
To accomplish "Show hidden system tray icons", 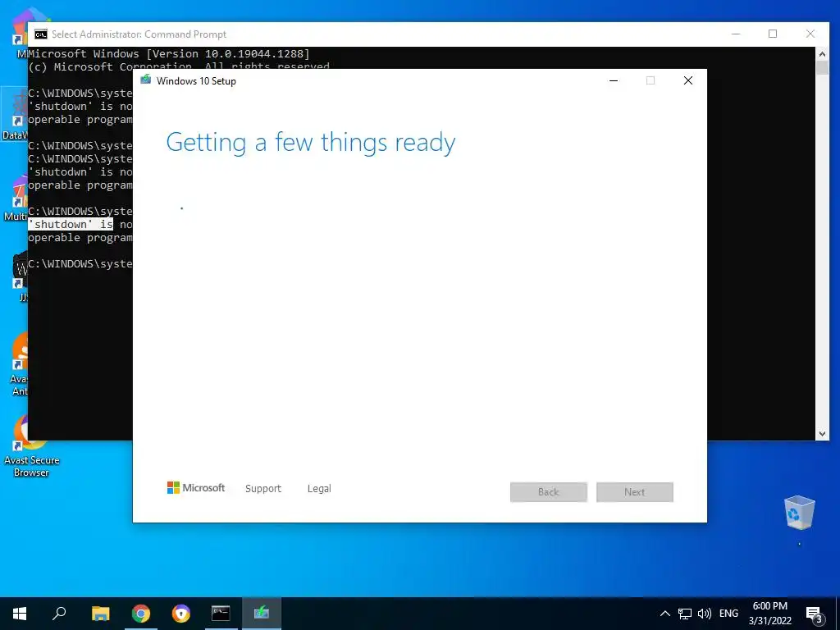I will 664,614.
